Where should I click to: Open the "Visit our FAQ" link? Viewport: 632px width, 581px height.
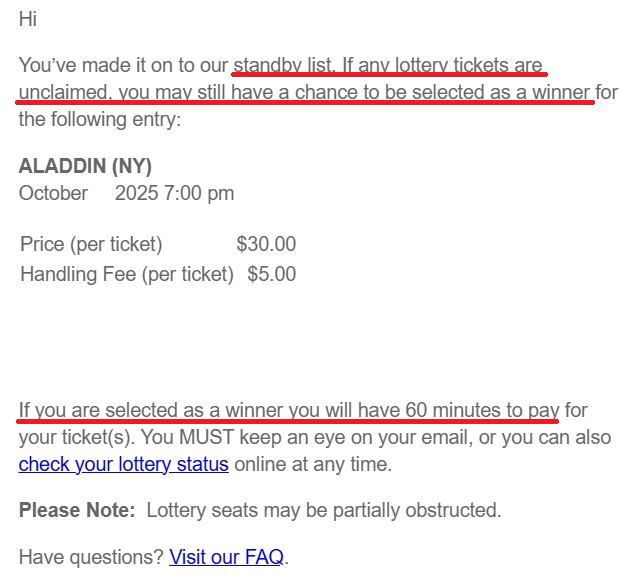227,557
